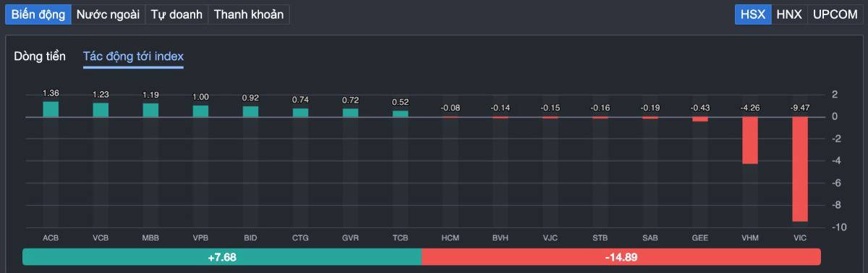Click the BID bar in chart
Viewport: 868px width, 273px height.
(x=250, y=111)
